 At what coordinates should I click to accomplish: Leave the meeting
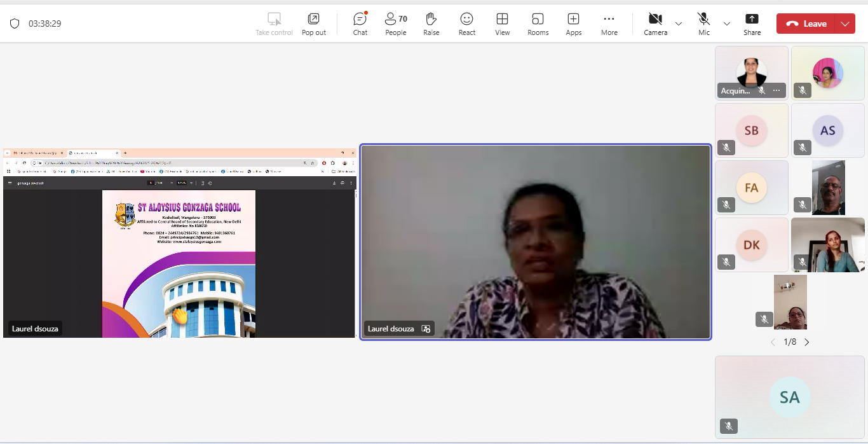click(806, 24)
